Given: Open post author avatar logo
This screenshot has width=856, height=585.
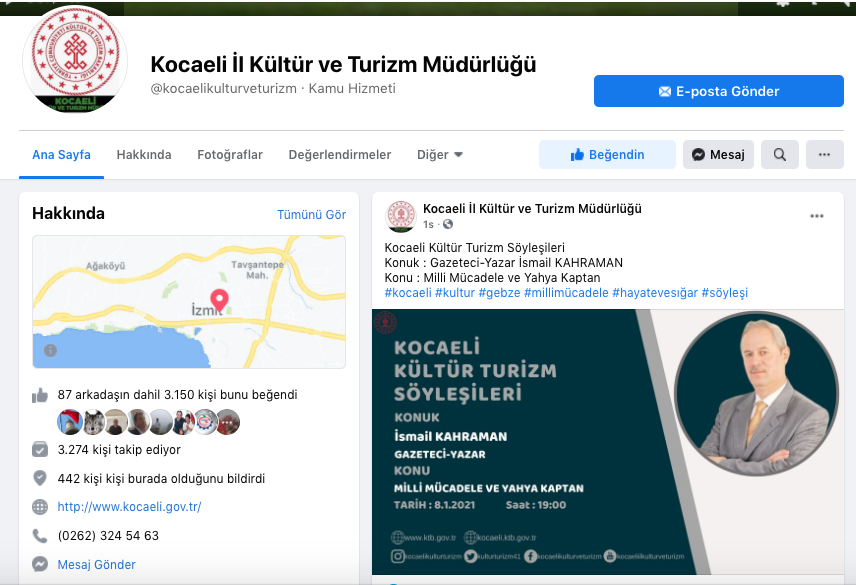Looking at the screenshot, I should click(401, 216).
